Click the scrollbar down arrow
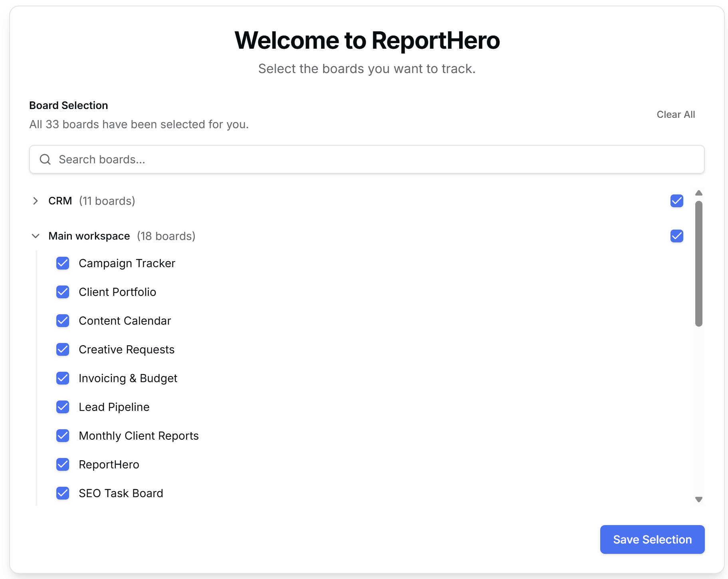This screenshot has height=579, width=728. [698, 499]
